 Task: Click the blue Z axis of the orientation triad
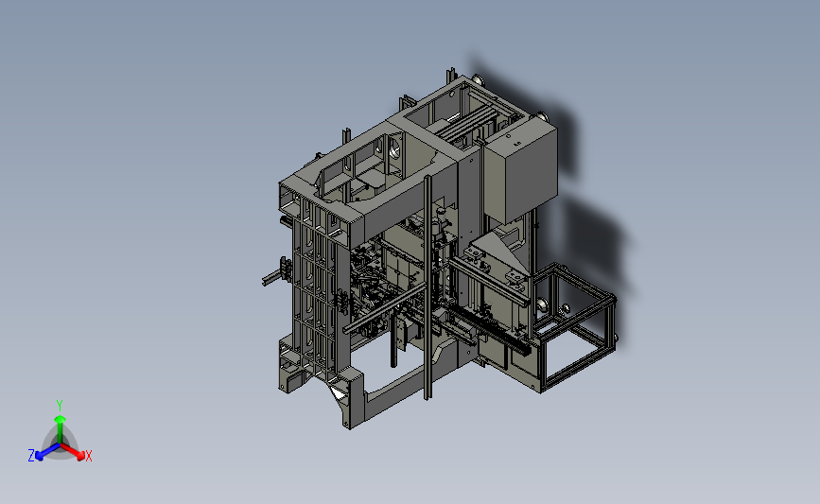[x=47, y=452]
